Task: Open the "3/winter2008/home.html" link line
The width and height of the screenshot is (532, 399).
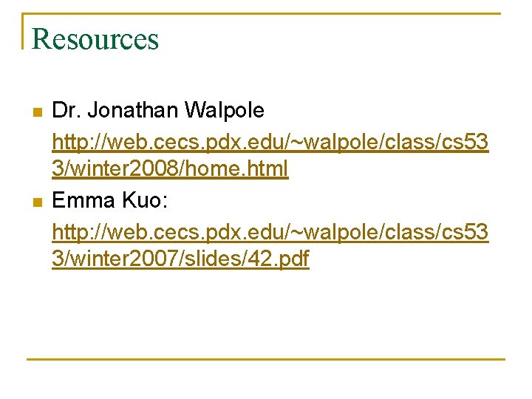Action: (x=170, y=170)
